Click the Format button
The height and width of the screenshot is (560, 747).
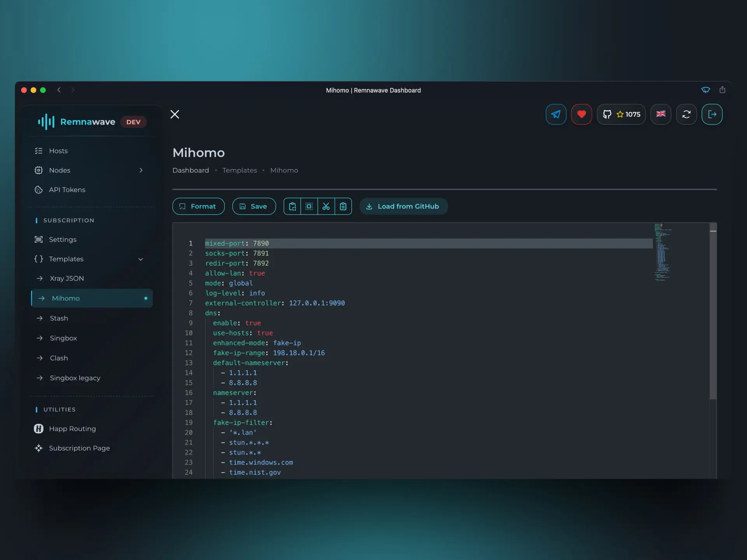[x=198, y=206]
